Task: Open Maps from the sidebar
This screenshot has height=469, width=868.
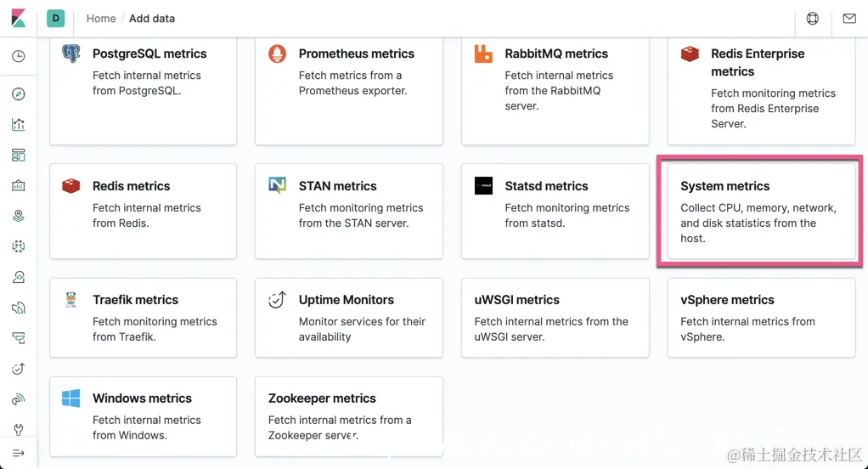Action: (x=19, y=216)
